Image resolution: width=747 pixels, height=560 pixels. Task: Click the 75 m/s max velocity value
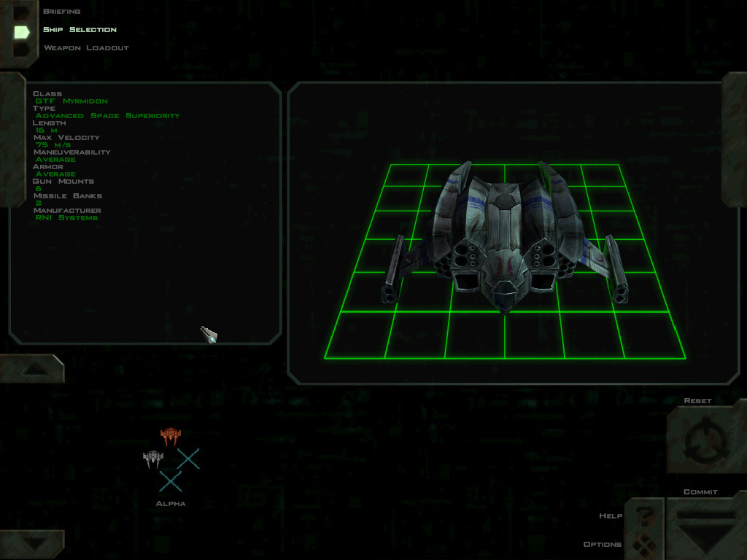tap(53, 145)
